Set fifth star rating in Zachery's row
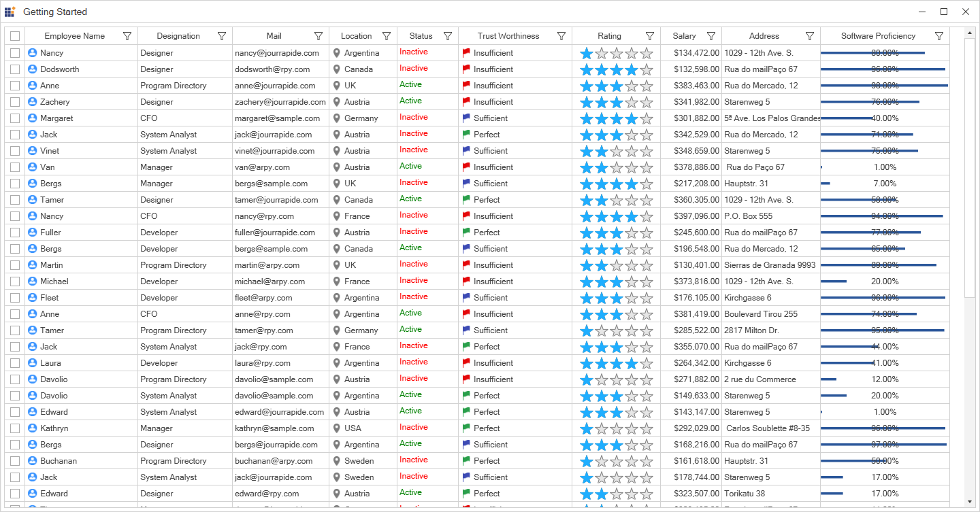This screenshot has height=512, width=980. (x=647, y=102)
